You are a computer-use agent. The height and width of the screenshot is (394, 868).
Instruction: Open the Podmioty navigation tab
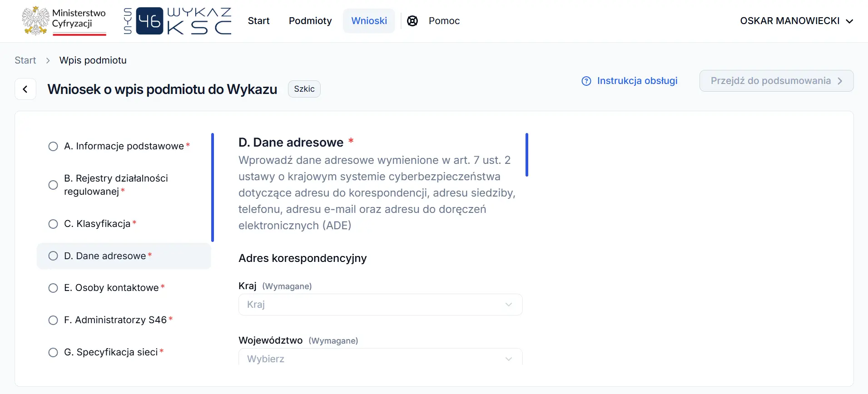tap(310, 21)
